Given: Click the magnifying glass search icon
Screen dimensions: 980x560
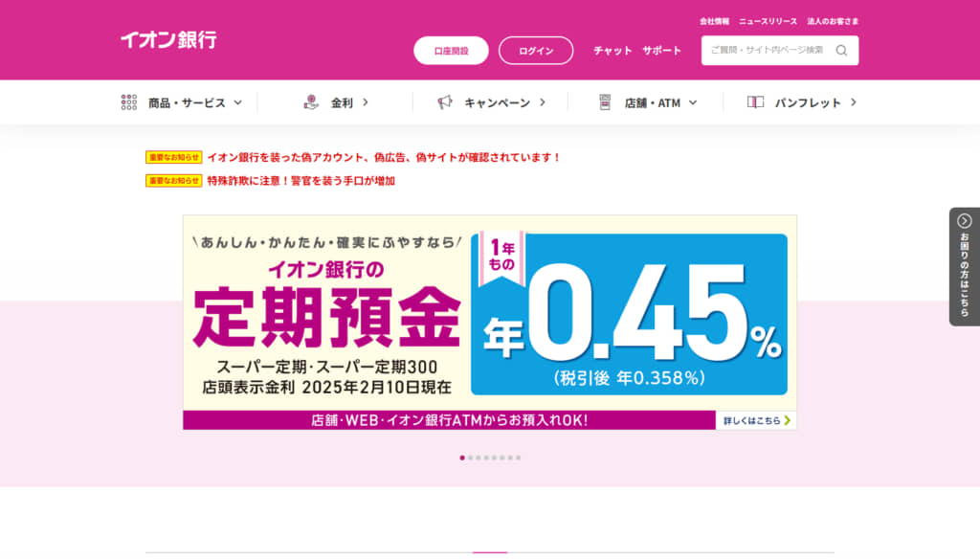Looking at the screenshot, I should tap(841, 51).
